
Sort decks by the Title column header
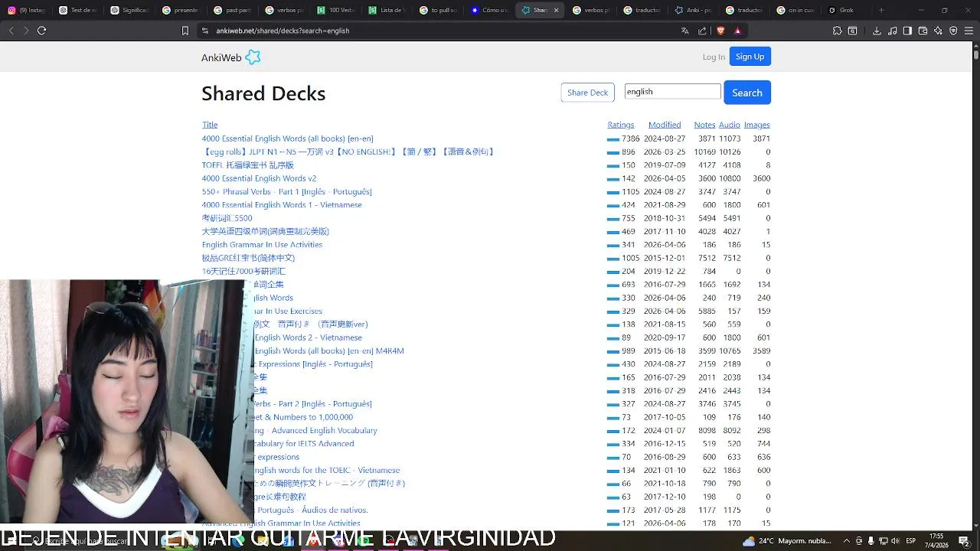(210, 125)
